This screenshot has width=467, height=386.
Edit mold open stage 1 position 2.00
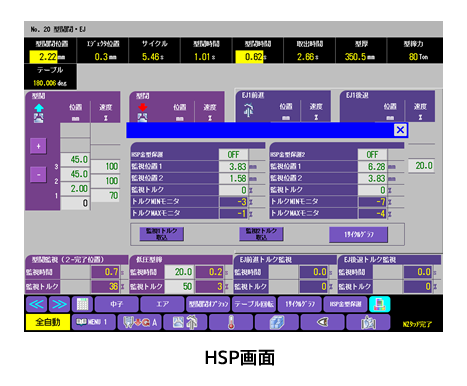75,188
